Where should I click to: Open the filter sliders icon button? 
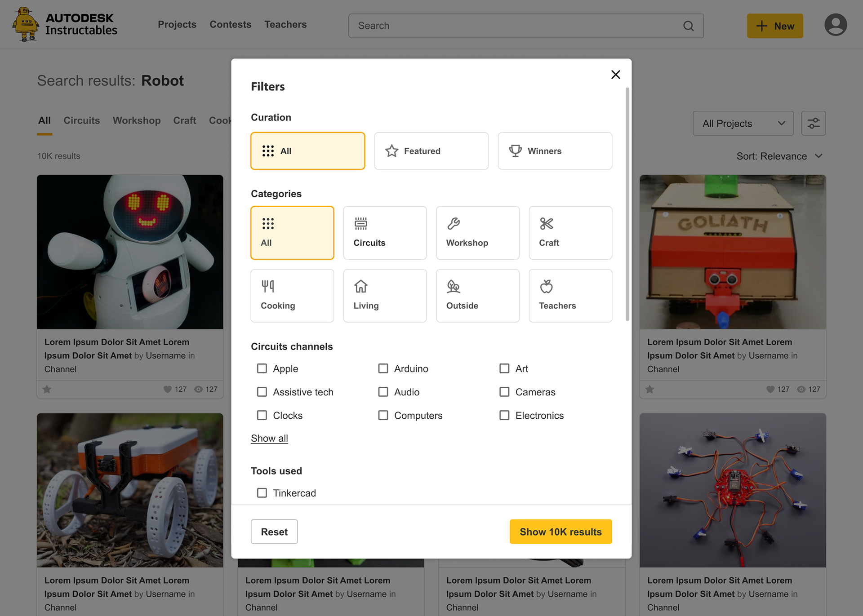[814, 123]
